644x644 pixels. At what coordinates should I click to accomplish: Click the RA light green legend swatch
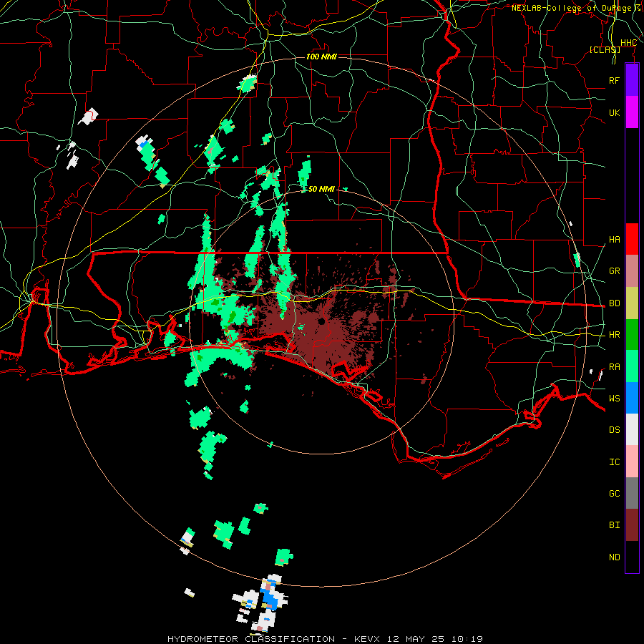pyautogui.click(x=632, y=366)
